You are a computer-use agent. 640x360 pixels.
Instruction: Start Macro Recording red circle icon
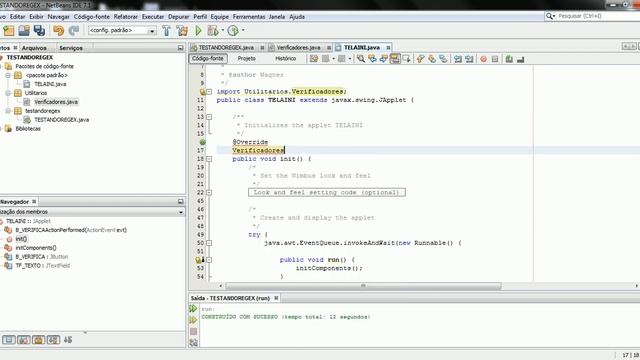click(x=483, y=59)
